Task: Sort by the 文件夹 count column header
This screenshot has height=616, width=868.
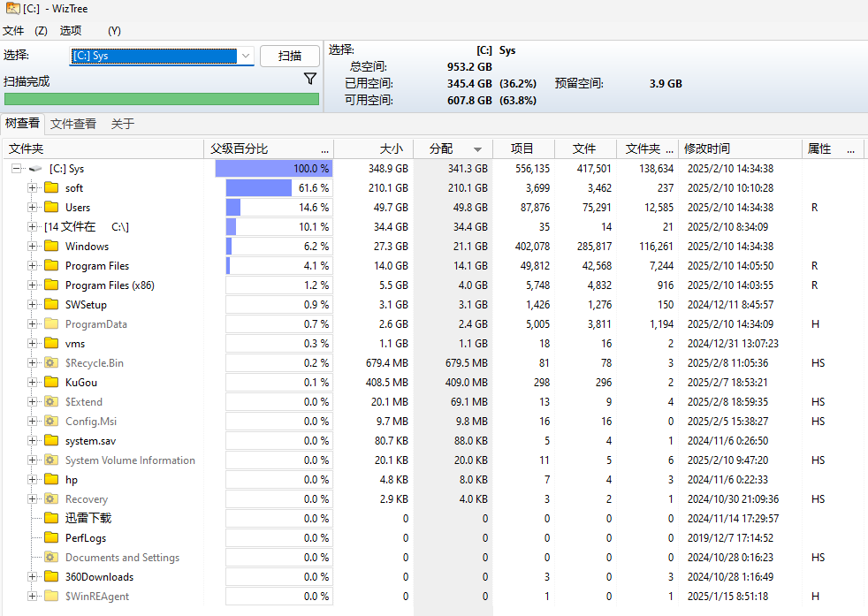Action: 648,148
